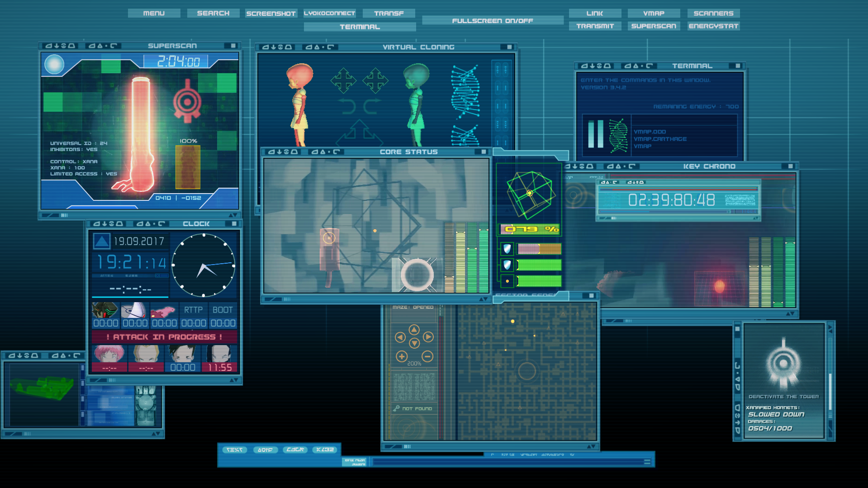Select the green clone figure in Virtual Cloning
Screen dimensions: 868x488
417,104
